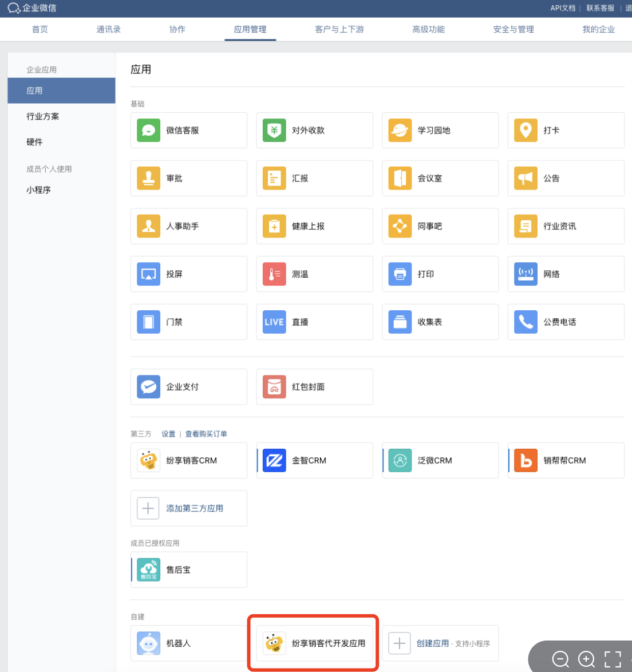Open the 纷享销客CRM bee icon
The image size is (632, 672).
pos(148,461)
